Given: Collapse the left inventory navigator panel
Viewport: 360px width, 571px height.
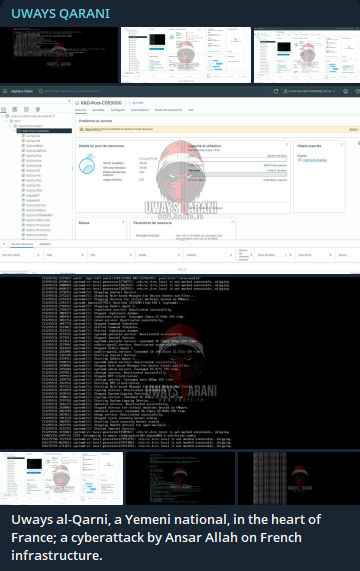Looking at the screenshot, I should pos(69,101).
